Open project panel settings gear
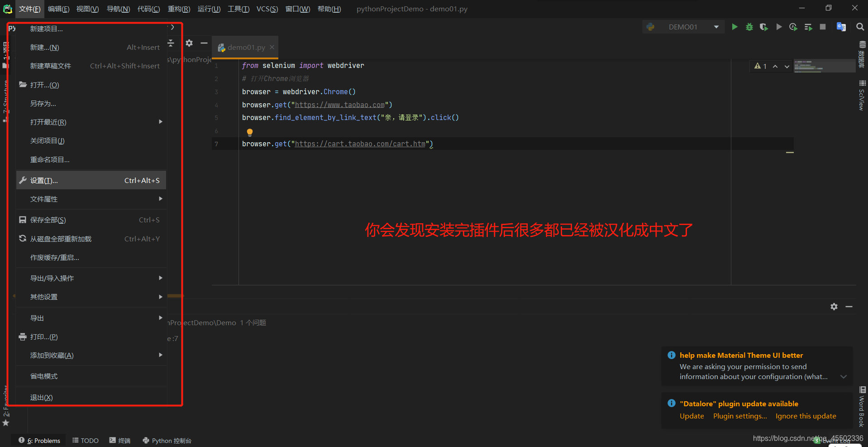 coord(189,43)
